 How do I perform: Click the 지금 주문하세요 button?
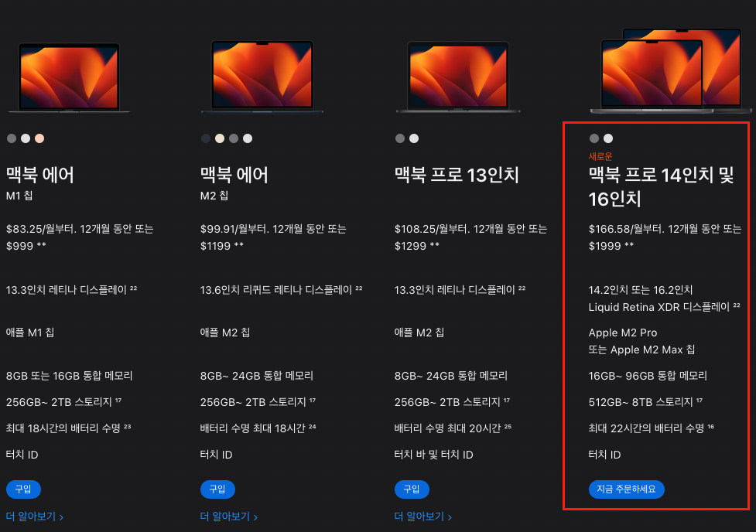[x=626, y=489]
